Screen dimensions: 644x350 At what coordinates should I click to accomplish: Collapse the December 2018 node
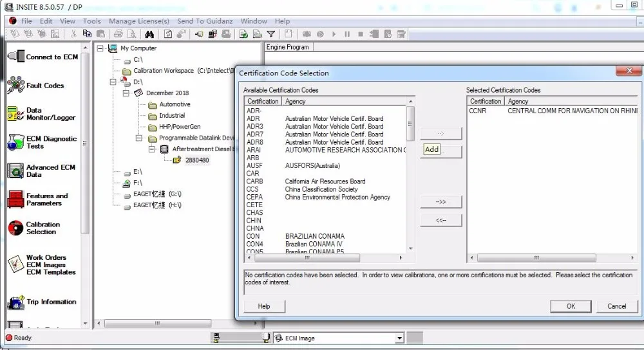[126, 93]
